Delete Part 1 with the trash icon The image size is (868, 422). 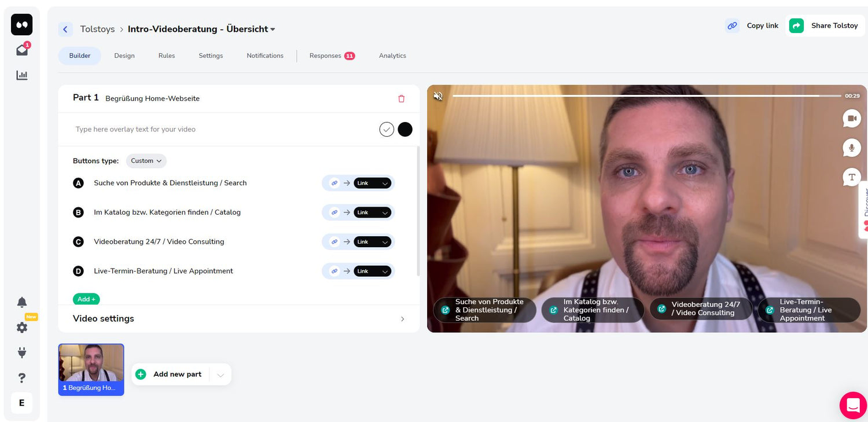402,99
